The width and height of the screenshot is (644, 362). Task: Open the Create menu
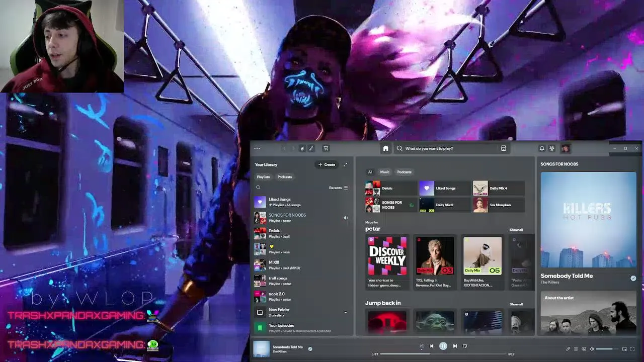point(327,164)
